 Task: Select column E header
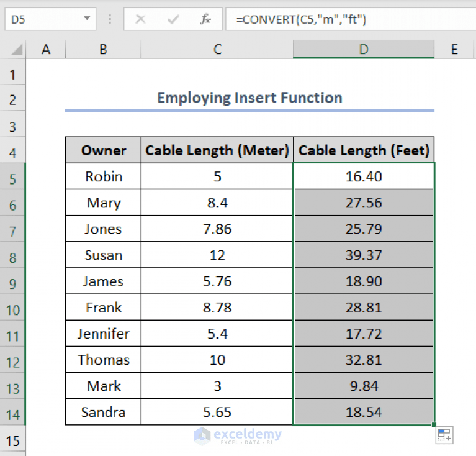tap(454, 49)
